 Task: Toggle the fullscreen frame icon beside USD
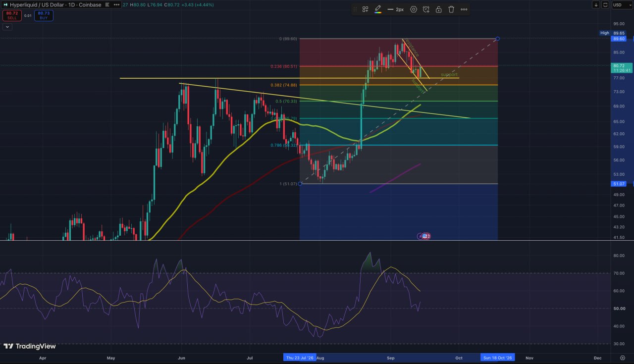pyautogui.click(x=606, y=4)
